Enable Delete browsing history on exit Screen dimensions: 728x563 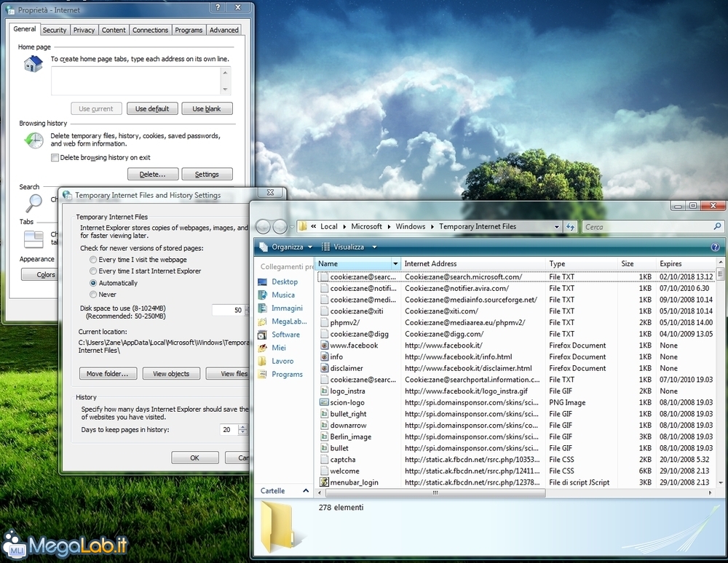55,157
